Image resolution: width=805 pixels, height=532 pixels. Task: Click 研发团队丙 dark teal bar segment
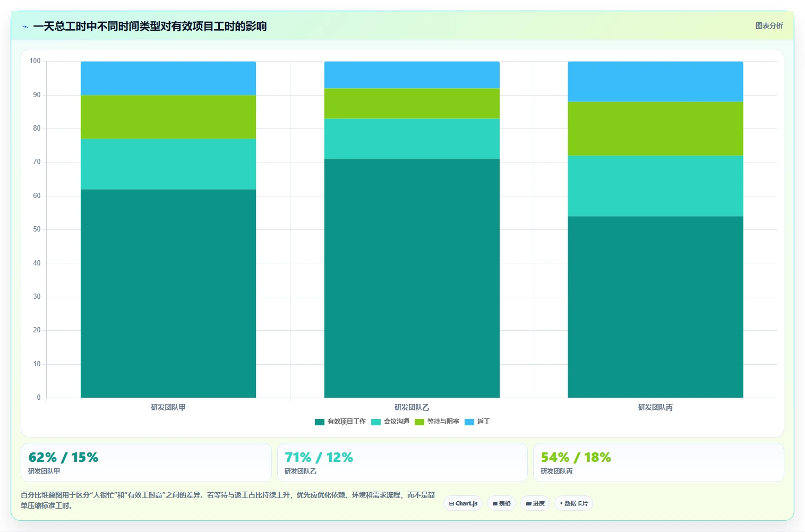click(655, 307)
